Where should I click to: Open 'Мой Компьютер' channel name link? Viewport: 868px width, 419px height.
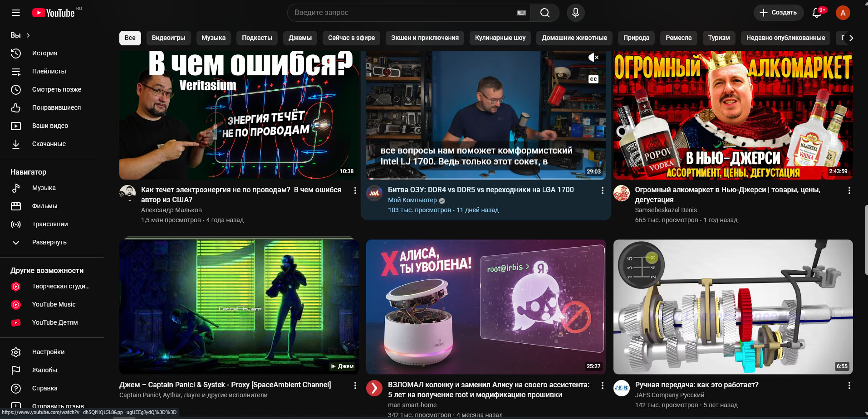(412, 200)
